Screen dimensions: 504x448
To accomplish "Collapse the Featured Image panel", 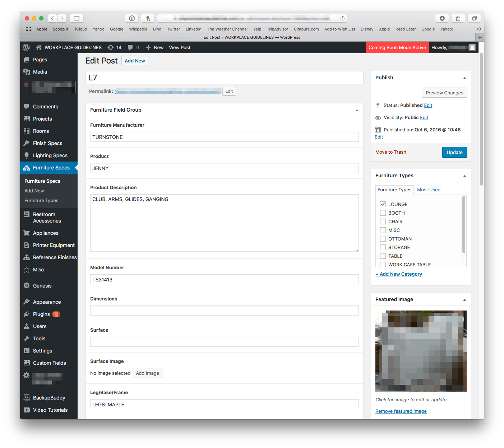I will pyautogui.click(x=464, y=300).
